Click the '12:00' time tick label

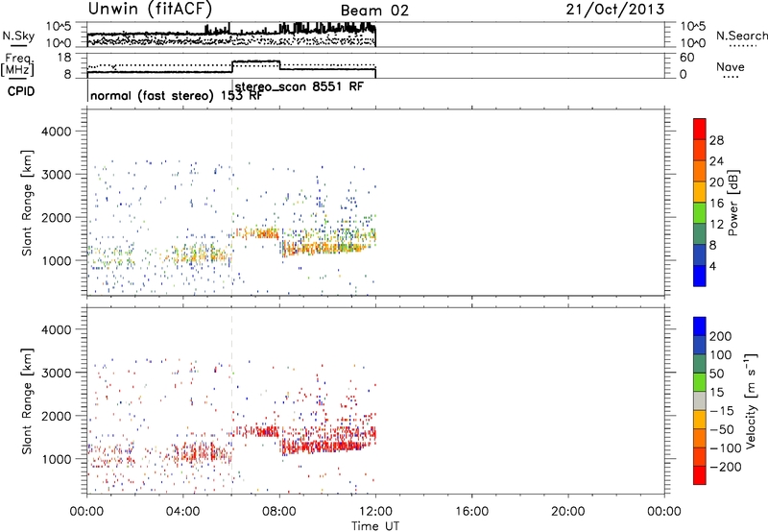click(375, 512)
